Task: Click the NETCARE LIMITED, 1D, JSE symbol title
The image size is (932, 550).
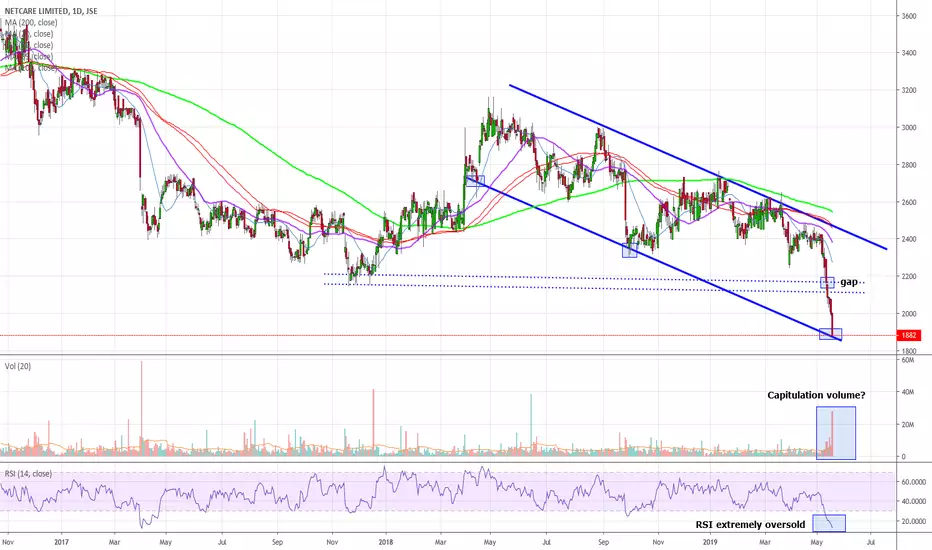Action: click(51, 11)
